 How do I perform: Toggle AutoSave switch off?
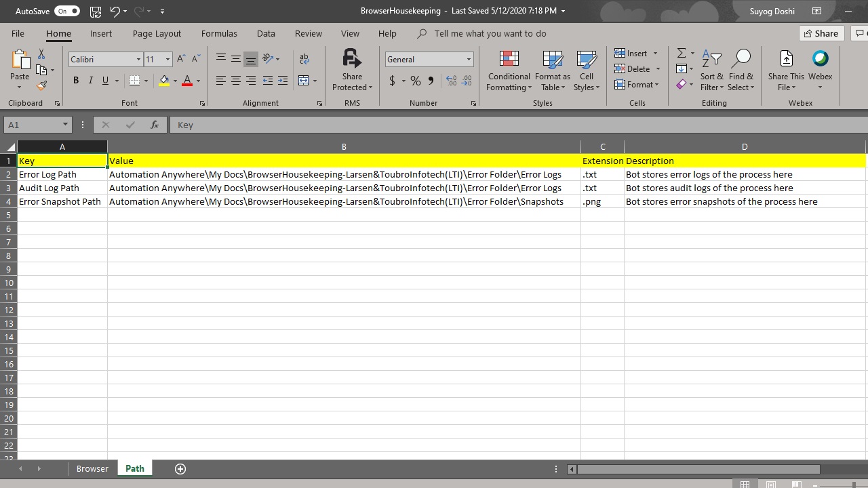click(x=67, y=11)
